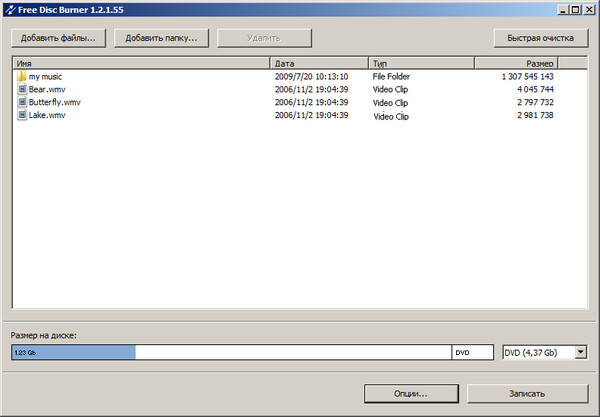Click Video Clip type in Lake.wmv row

(x=391, y=116)
